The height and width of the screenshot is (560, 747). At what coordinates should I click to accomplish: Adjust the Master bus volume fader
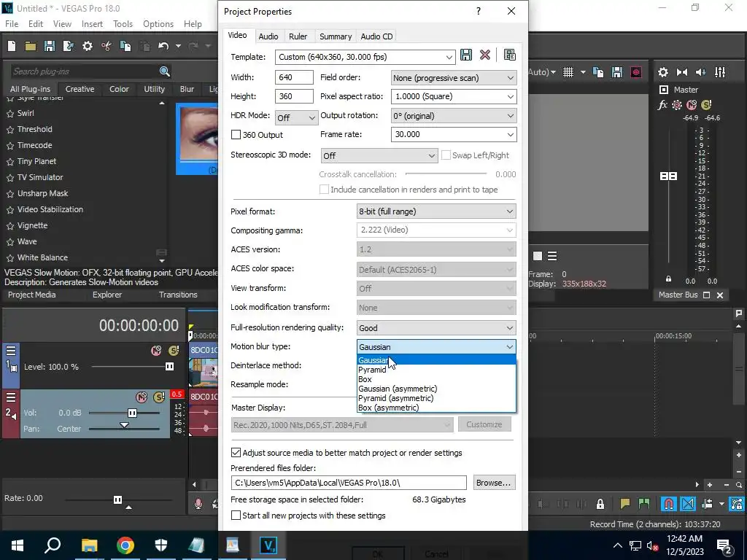(x=668, y=176)
